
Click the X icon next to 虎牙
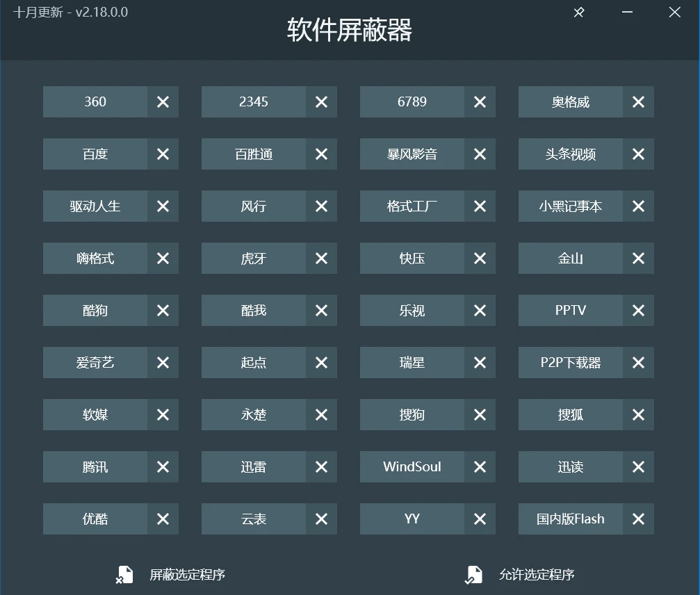(321, 259)
